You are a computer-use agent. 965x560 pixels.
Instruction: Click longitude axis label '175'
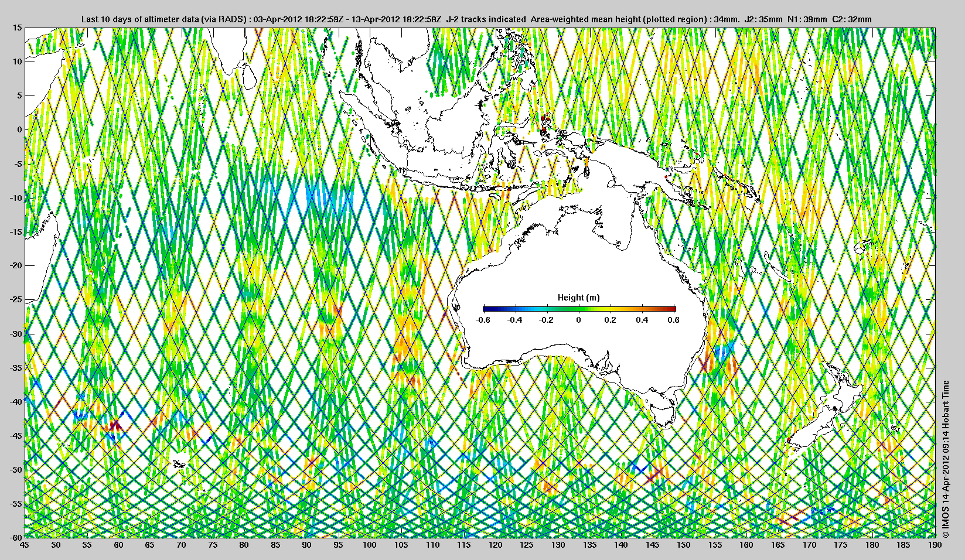point(841,545)
